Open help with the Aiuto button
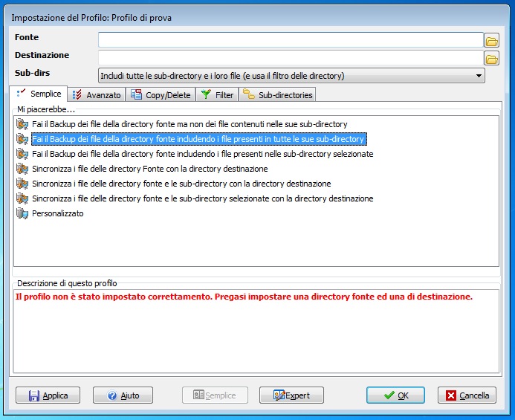Image resolution: width=515 pixels, height=420 pixels. 123,395
